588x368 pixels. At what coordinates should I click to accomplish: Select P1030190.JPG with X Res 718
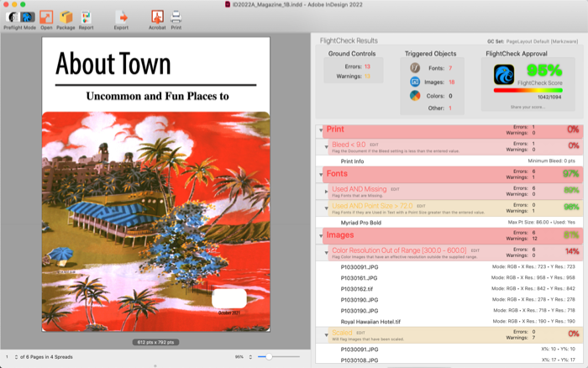(x=449, y=311)
